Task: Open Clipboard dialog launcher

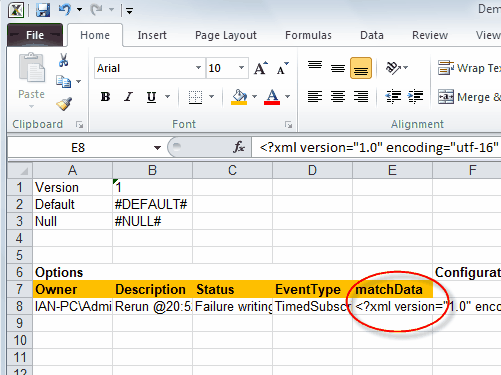Action: (79, 125)
